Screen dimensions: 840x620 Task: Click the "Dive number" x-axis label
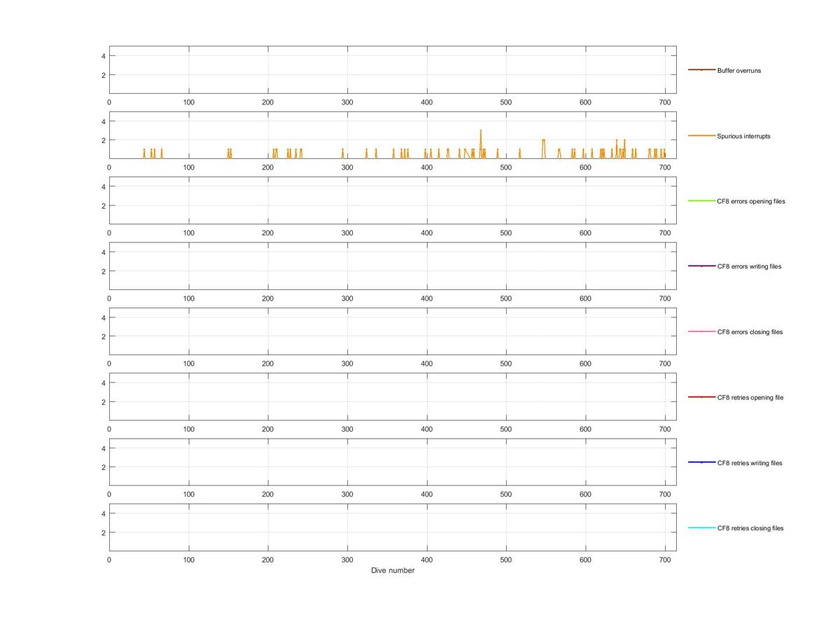(x=393, y=570)
